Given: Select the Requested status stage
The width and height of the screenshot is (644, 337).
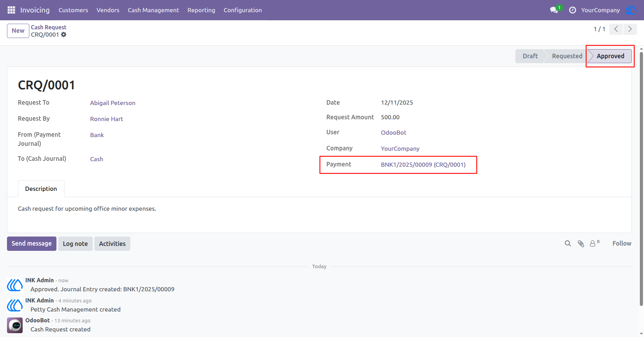Looking at the screenshot, I should point(567,56).
